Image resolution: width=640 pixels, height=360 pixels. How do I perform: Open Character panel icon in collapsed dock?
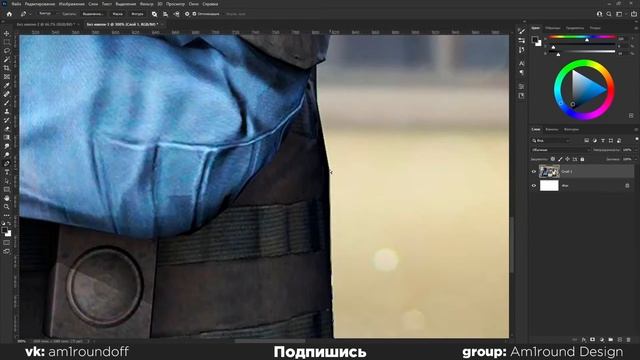(522, 64)
